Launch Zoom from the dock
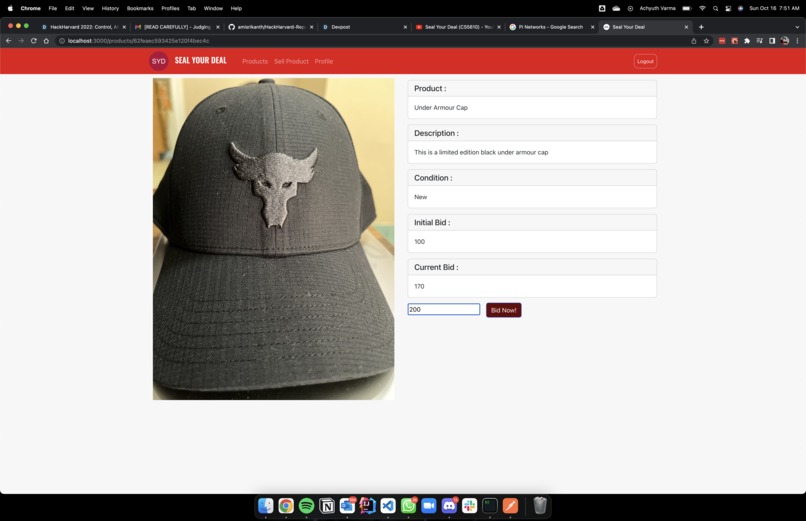 point(429,506)
